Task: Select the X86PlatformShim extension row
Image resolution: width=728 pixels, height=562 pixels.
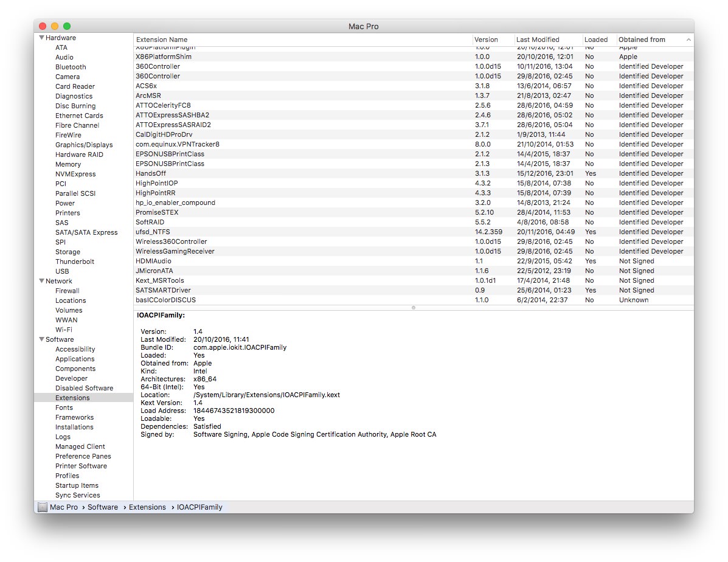Action: point(414,57)
